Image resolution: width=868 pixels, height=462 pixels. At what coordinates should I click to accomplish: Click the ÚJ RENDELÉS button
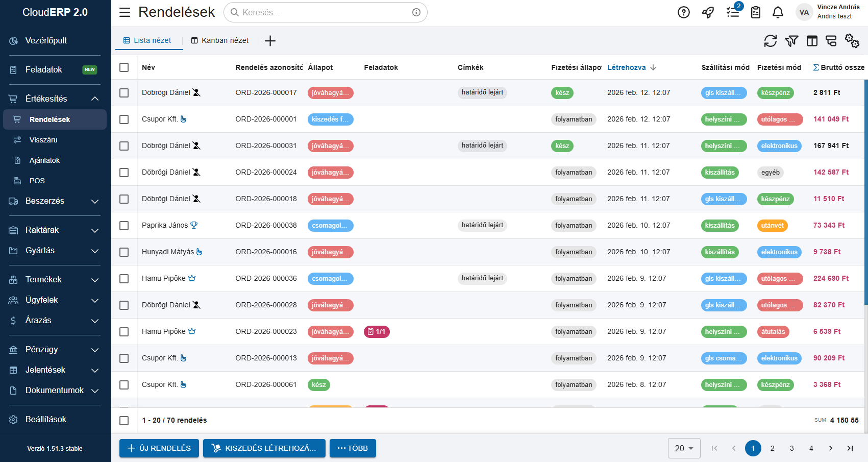[x=159, y=448]
